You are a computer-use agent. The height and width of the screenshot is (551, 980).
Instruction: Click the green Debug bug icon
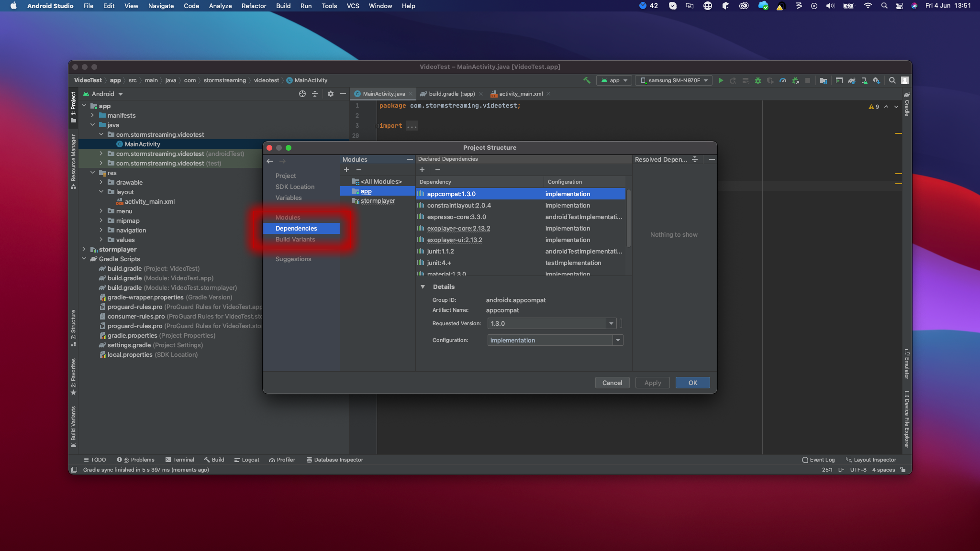coord(758,80)
